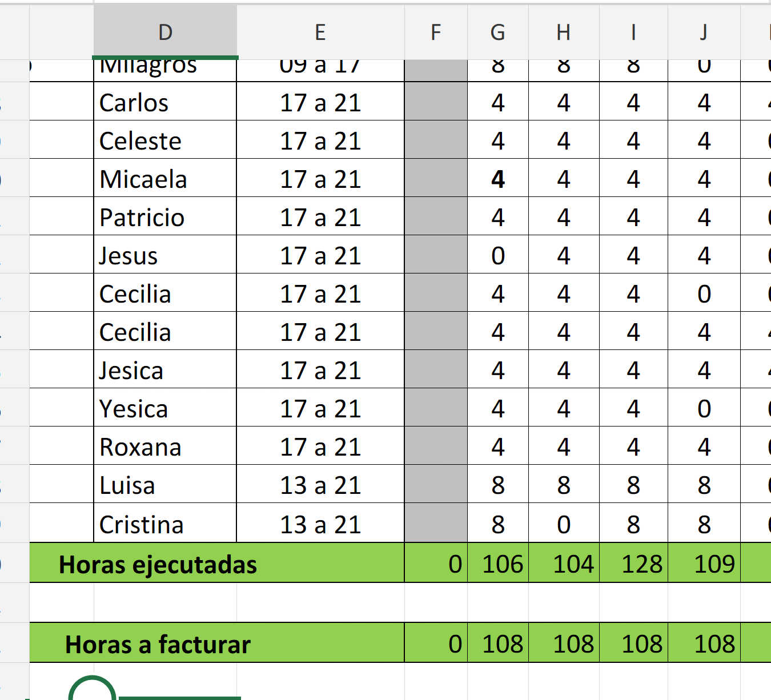Select the cell containing Carlos

164,103
